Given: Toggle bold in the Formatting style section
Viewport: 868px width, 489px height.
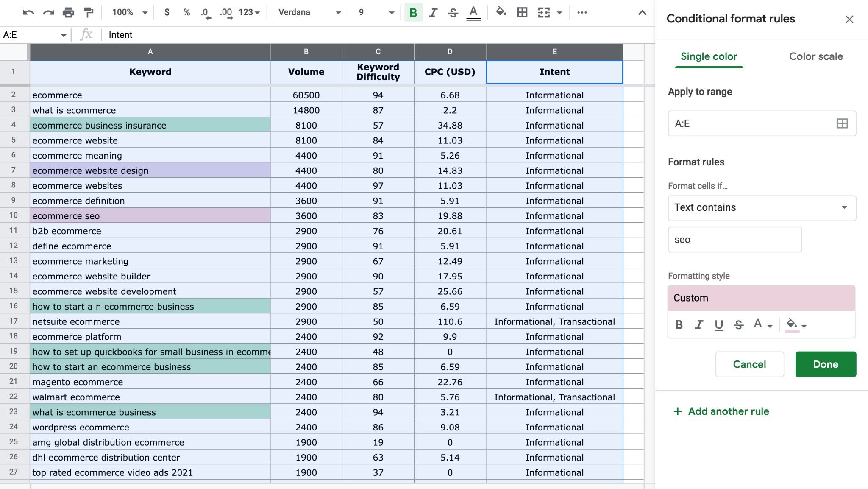Looking at the screenshot, I should (x=679, y=325).
